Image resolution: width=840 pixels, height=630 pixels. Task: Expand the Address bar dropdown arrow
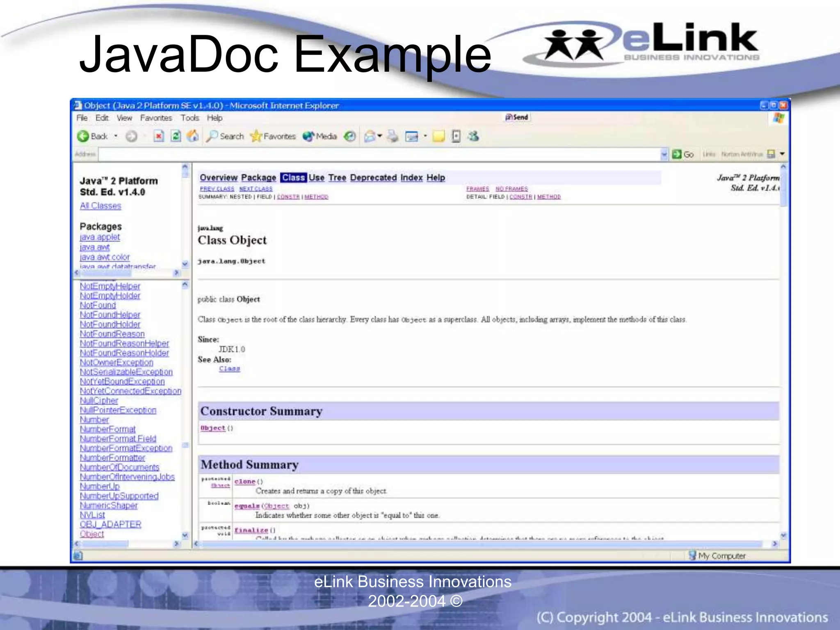[664, 154]
